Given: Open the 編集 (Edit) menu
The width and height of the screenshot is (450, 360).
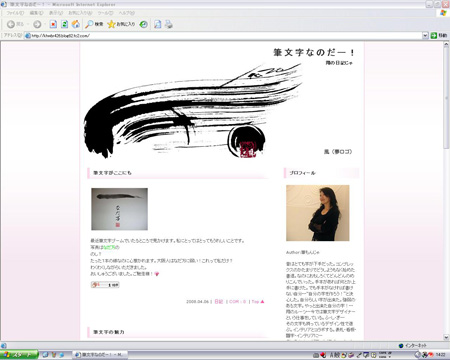Looking at the screenshot, I should click(36, 13).
